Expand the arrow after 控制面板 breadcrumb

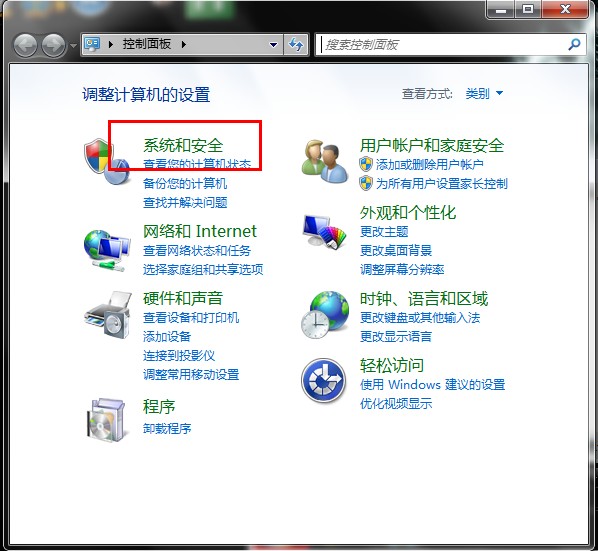(x=184, y=45)
